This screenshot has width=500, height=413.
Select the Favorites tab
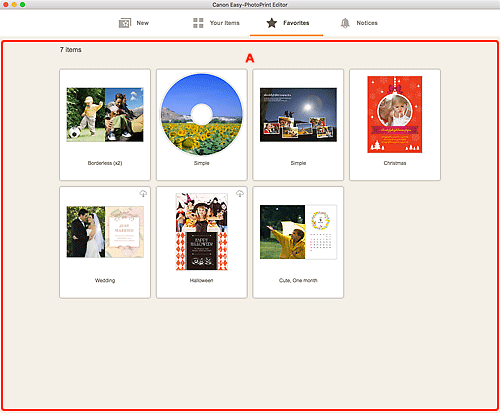287,23
